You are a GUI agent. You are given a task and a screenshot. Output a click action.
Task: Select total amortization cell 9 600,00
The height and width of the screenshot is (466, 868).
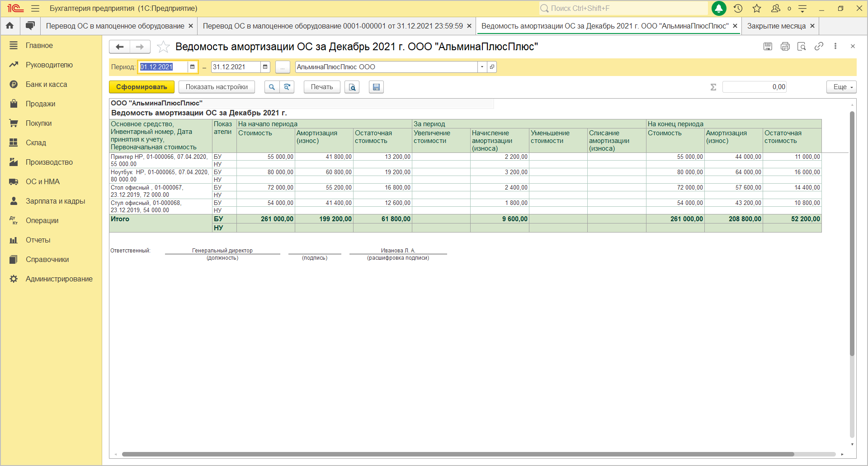coord(500,219)
